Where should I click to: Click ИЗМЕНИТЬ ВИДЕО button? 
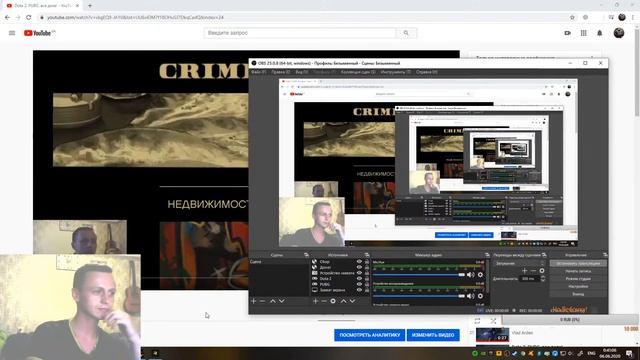pyautogui.click(x=433, y=335)
